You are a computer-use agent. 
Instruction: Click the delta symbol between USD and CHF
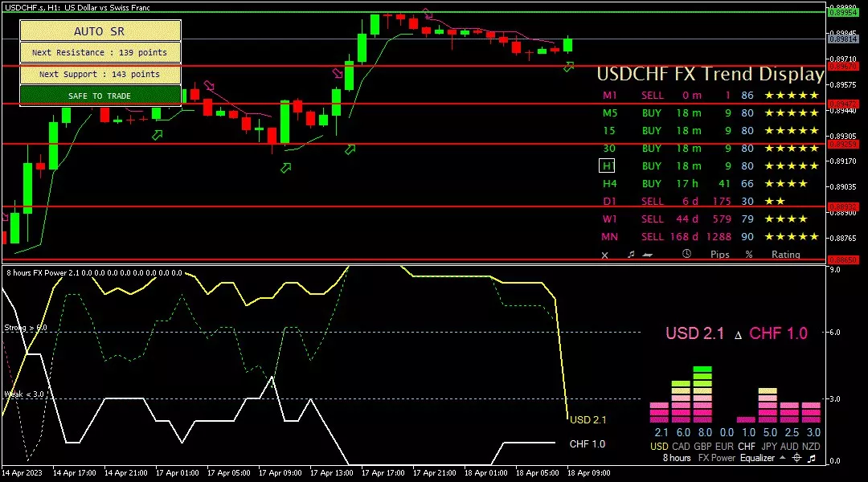pos(738,334)
